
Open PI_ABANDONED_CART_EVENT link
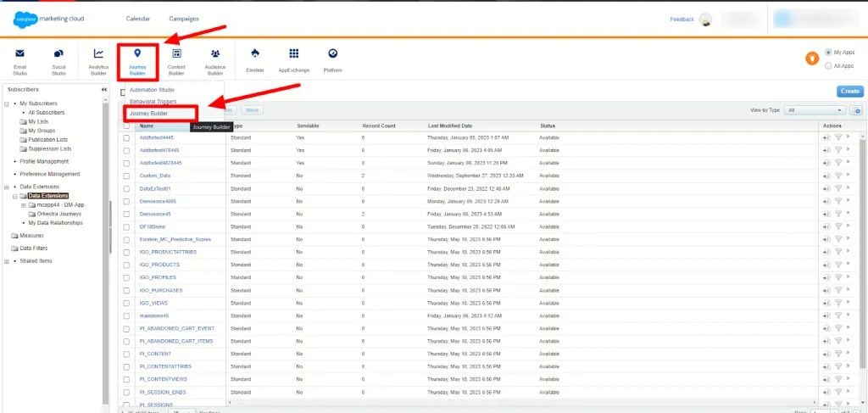click(176, 328)
